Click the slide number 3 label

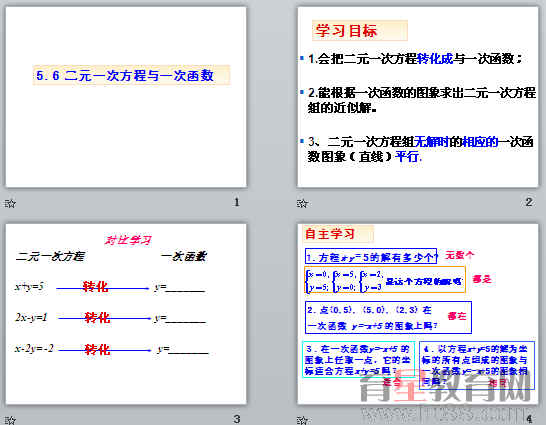tap(237, 419)
